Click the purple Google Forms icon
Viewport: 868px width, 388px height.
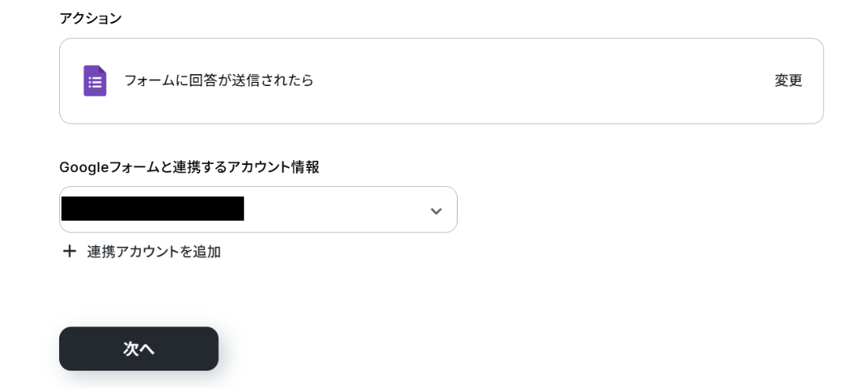pos(95,80)
